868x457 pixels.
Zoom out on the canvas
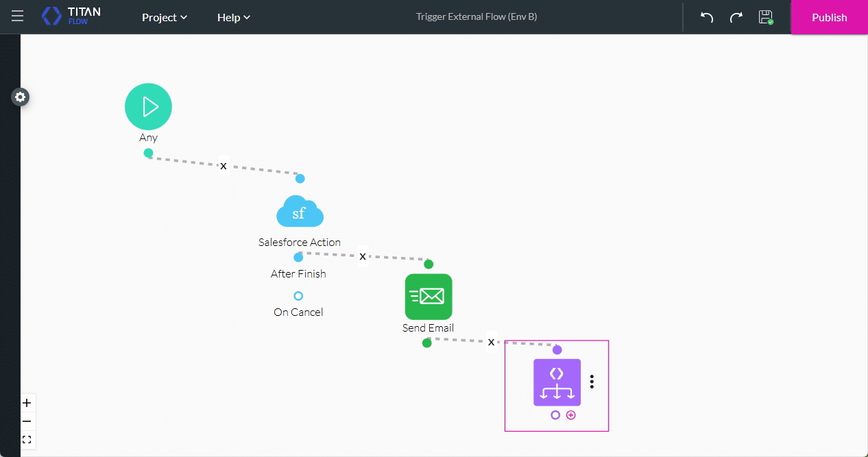27,421
